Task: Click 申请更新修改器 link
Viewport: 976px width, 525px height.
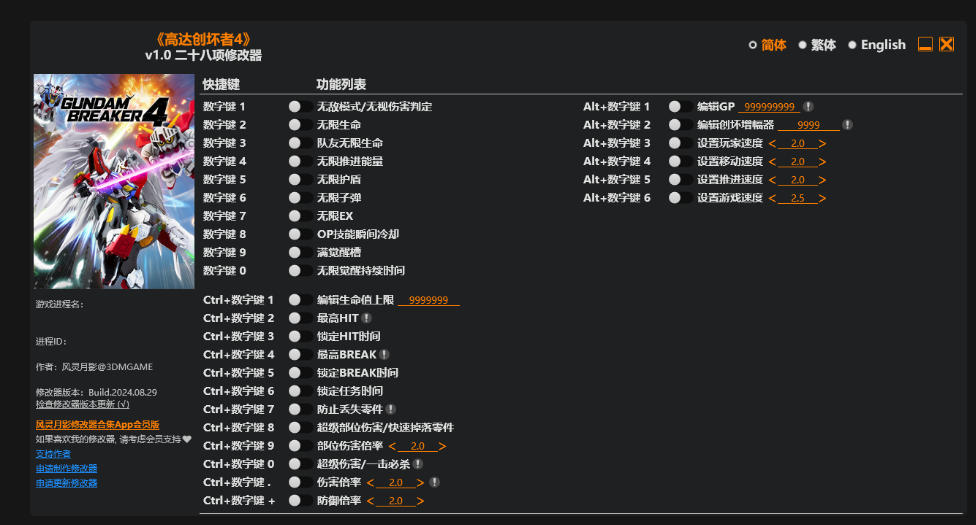Action: tap(67, 483)
